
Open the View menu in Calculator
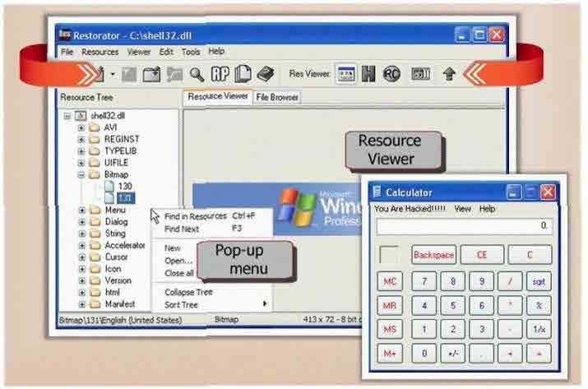tap(463, 209)
